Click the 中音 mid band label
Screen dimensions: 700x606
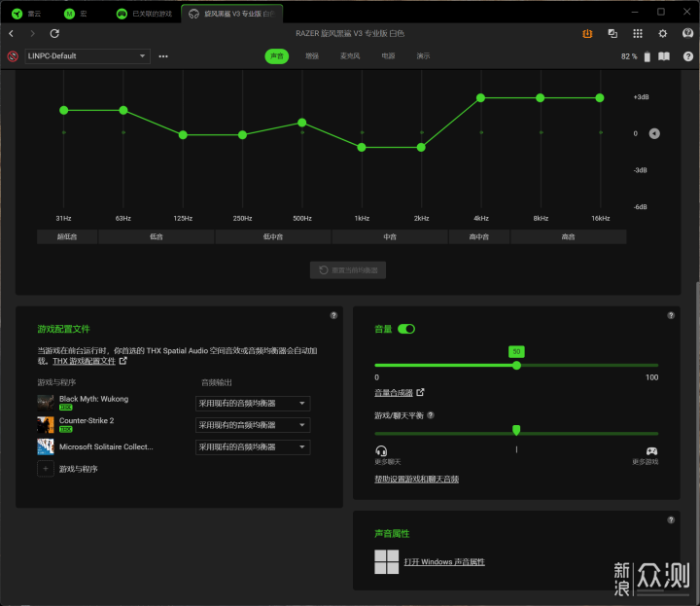(390, 236)
